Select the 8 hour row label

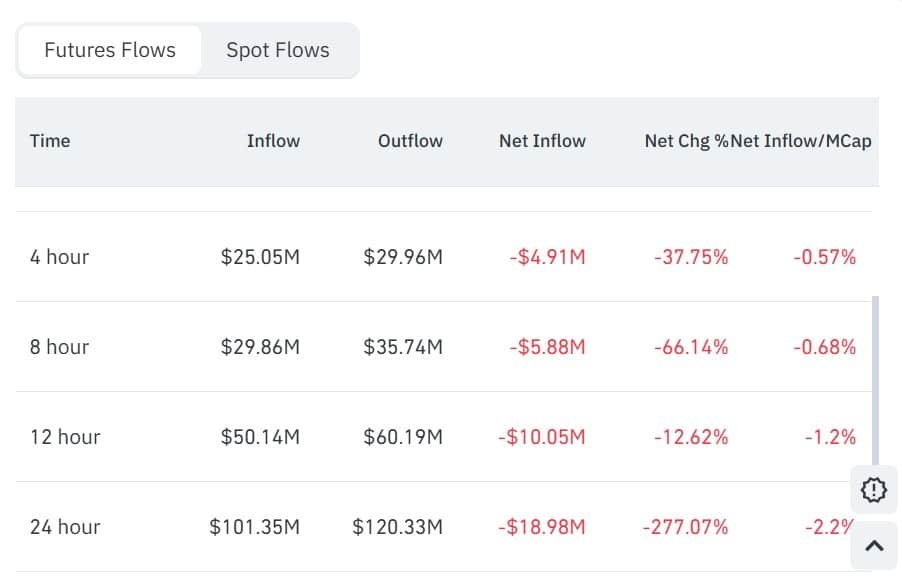coord(59,347)
